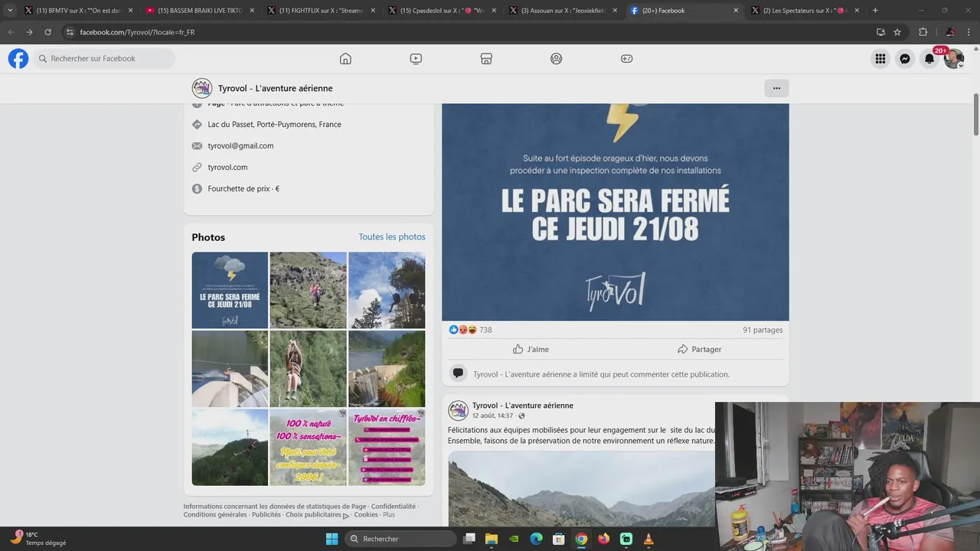Click the tyrovol@gmail.com email address

[x=240, y=145]
